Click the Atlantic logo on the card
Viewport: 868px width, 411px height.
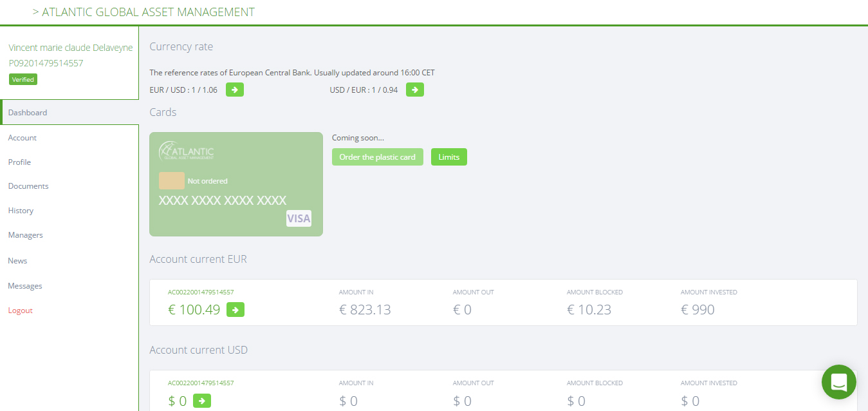tap(186, 151)
